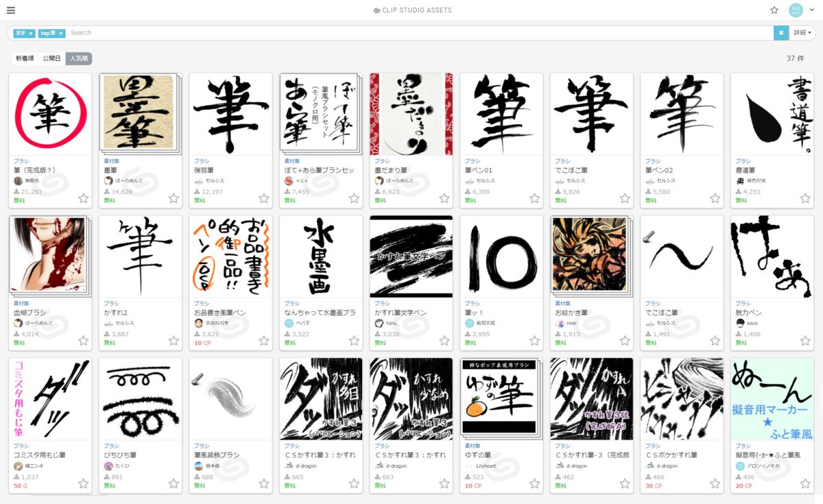This screenshot has height=504, width=823.
Task: Open favorites star in top header
Action: pos(774,10)
